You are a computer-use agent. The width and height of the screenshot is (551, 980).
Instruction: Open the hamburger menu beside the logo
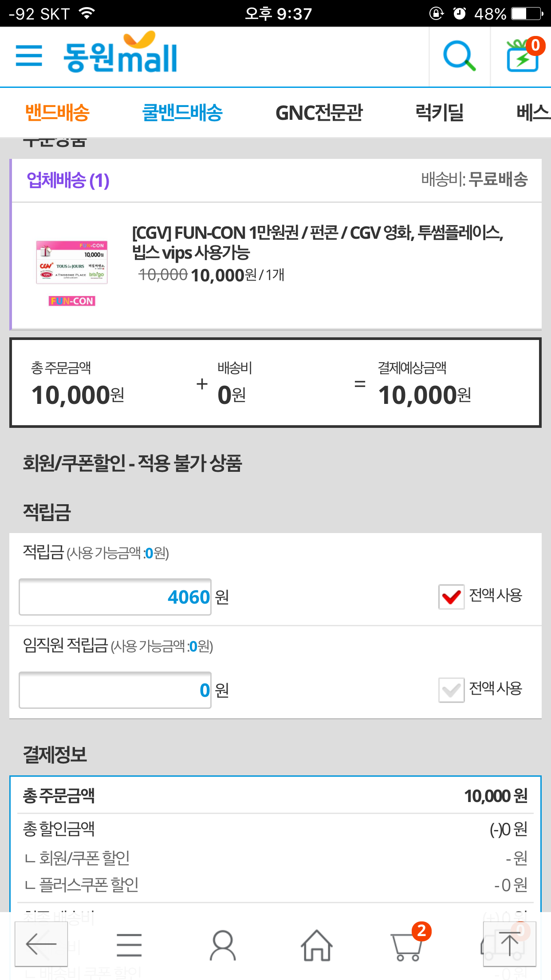coord(29,56)
